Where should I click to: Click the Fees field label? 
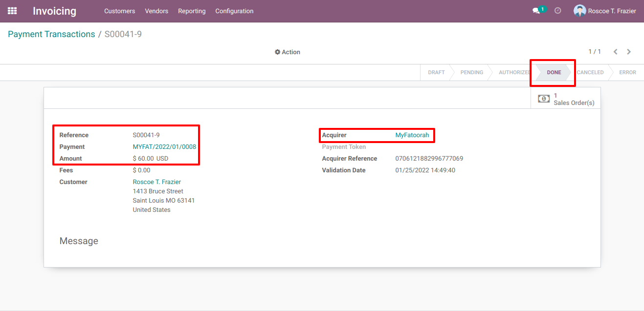[x=67, y=170]
